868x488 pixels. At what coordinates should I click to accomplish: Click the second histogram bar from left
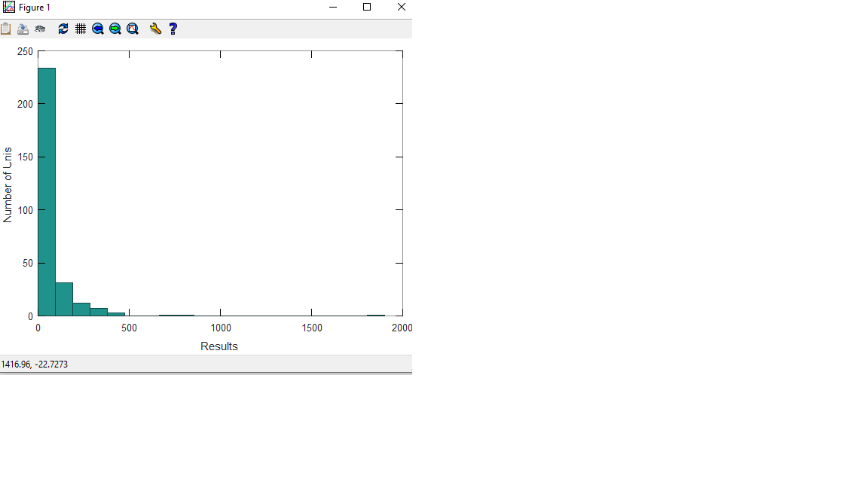coord(64,299)
